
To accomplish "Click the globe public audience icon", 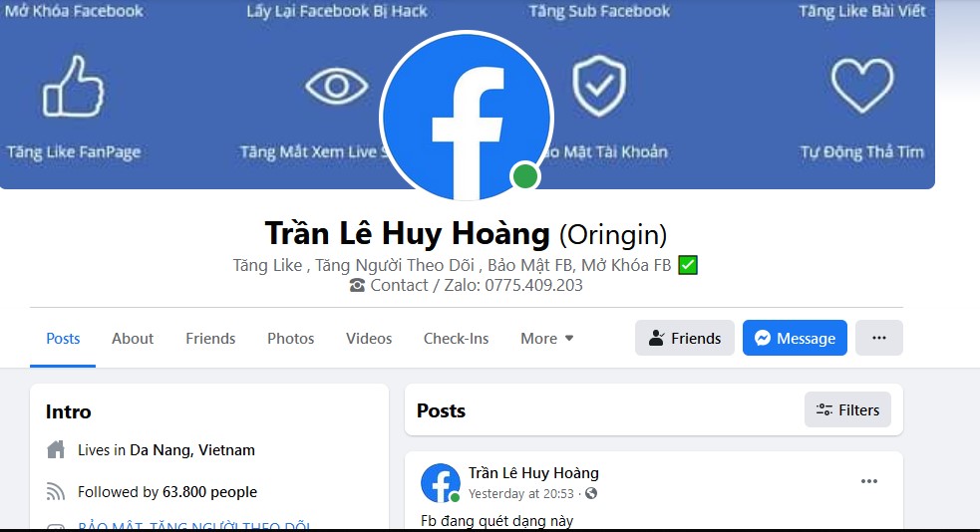I will 591,493.
